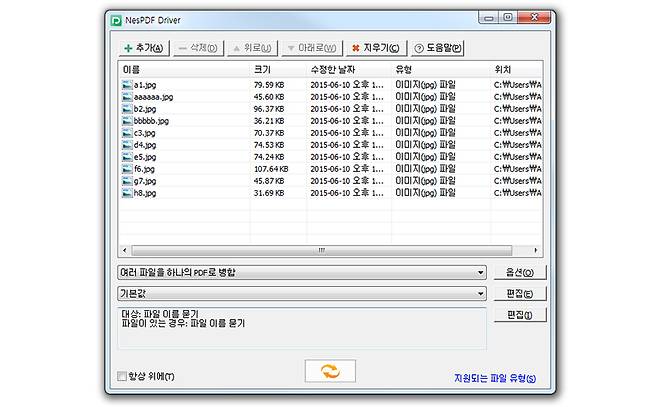Click the 74.53 KB size cell

point(269,145)
